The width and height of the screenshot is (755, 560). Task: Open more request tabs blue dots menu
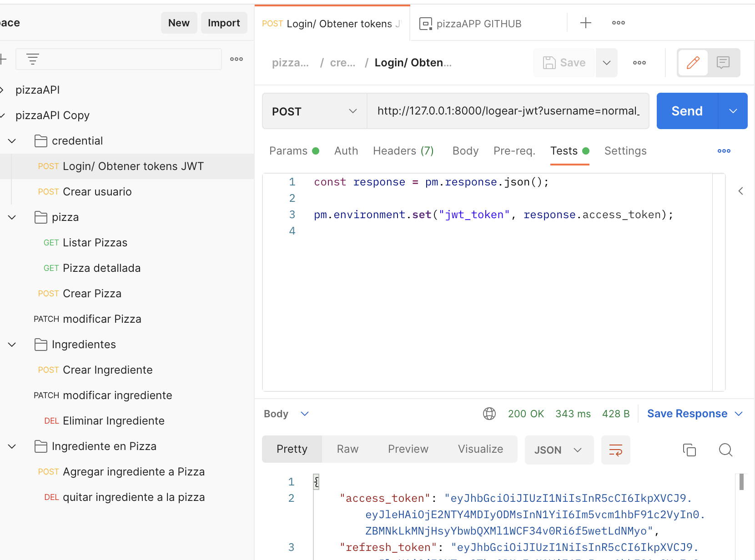point(724,151)
